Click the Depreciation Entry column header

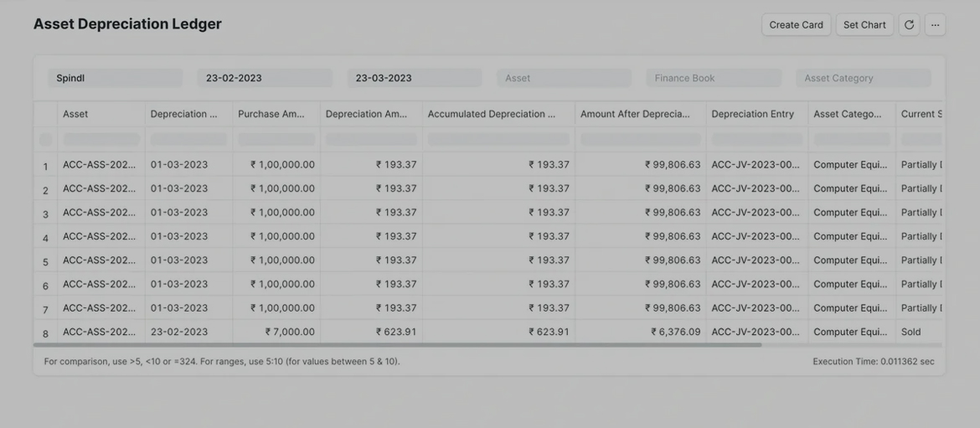pos(756,114)
